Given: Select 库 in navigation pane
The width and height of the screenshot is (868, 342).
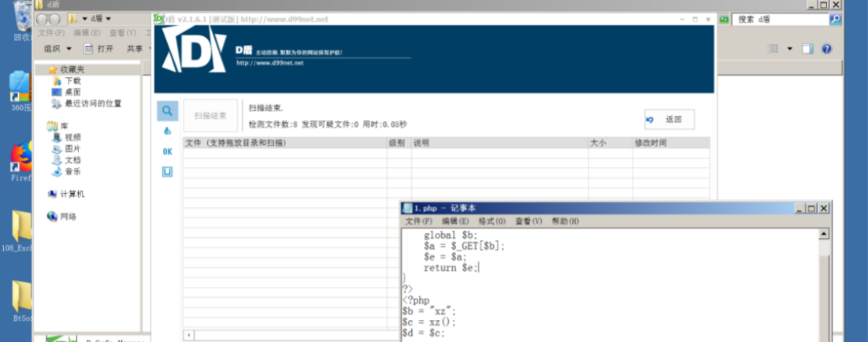Looking at the screenshot, I should point(65,126).
